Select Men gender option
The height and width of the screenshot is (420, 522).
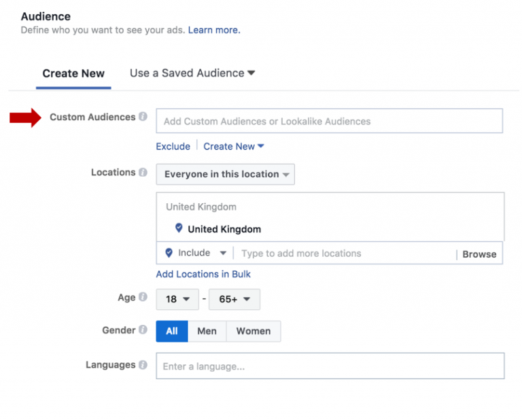click(207, 331)
